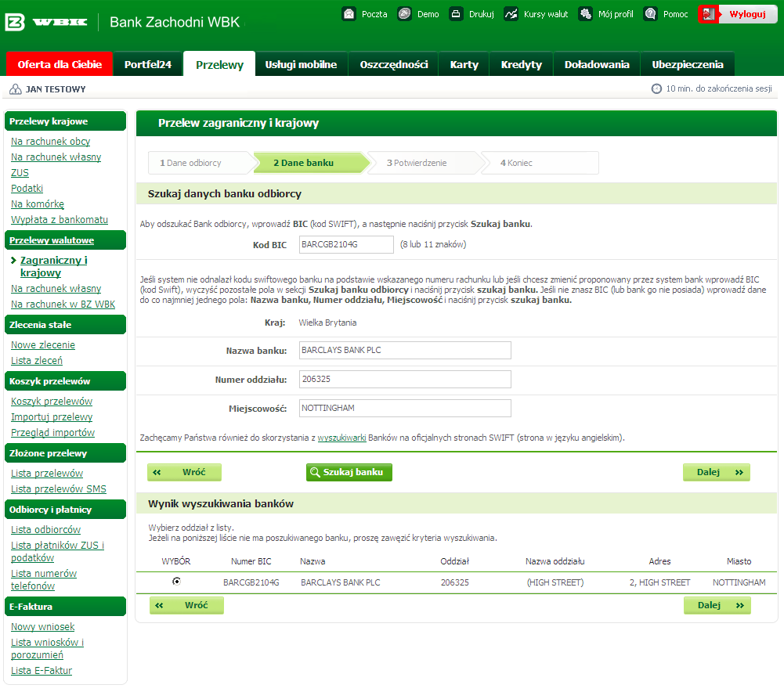Open the ZUS transfer link
The width and height of the screenshot is (784, 692).
coord(20,173)
